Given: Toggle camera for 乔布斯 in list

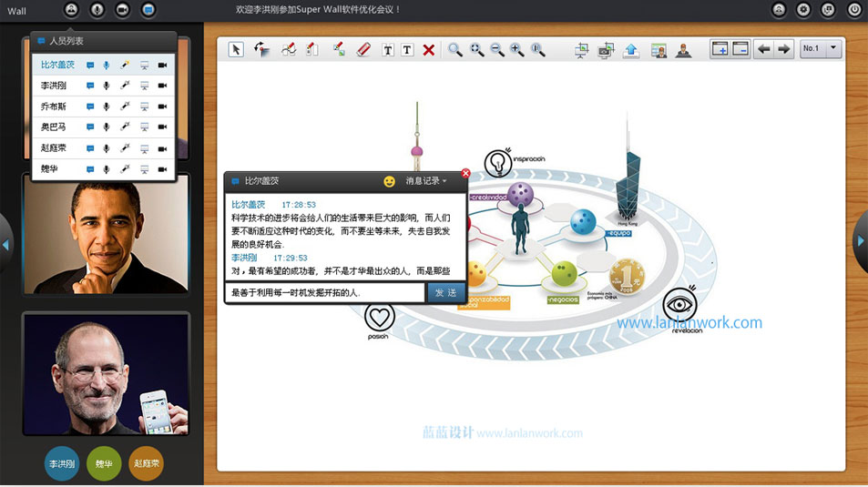Looking at the screenshot, I should coord(163,107).
